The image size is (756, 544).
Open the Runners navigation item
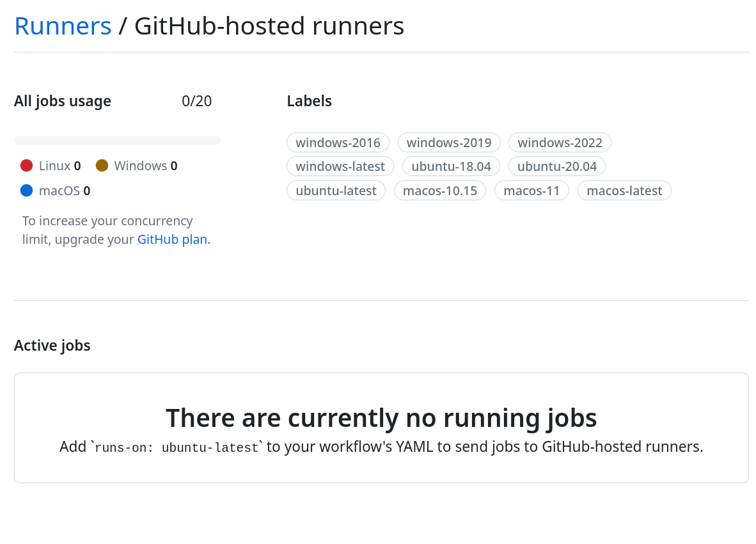click(62, 26)
